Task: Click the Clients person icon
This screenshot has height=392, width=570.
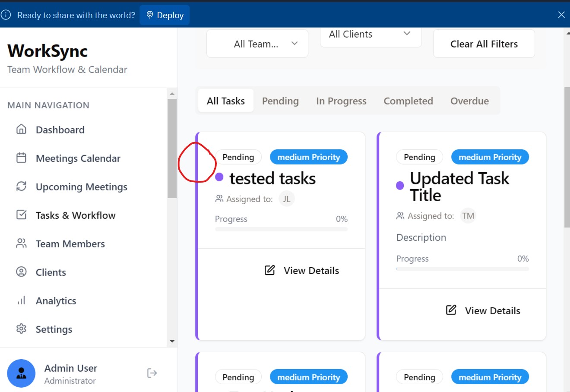Action: pos(21,272)
